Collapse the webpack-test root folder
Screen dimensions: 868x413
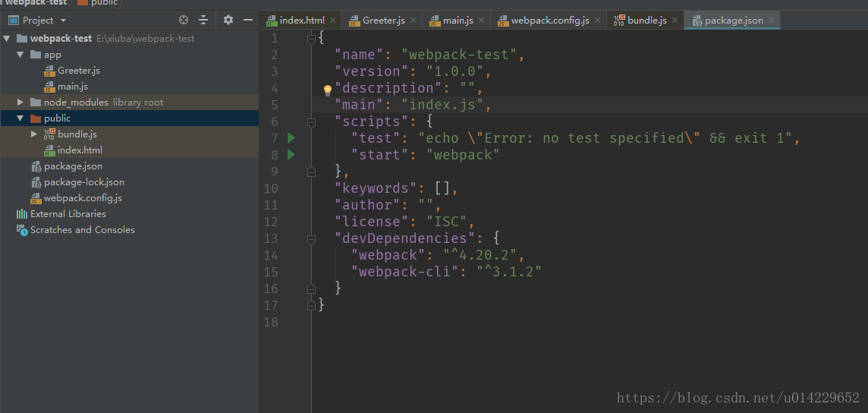coord(7,39)
